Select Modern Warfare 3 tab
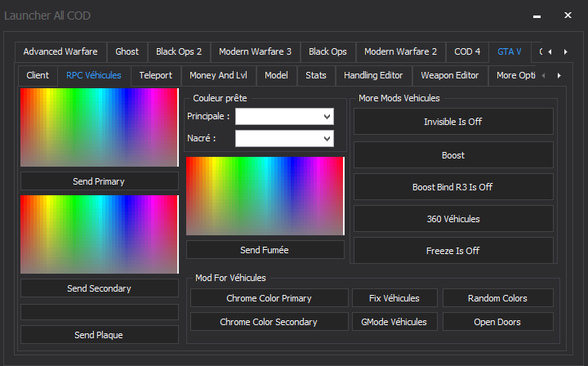The image size is (588, 366). [255, 51]
